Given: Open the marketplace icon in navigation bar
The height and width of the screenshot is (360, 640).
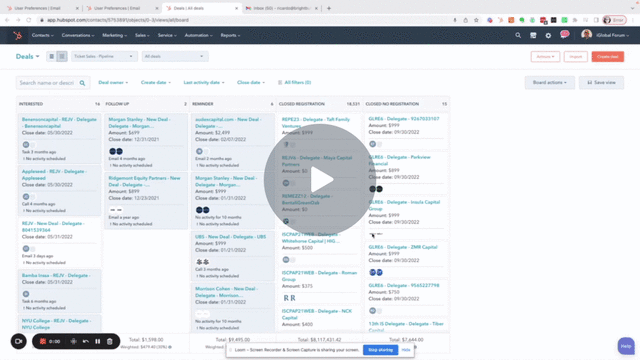Looking at the screenshot, I should (533, 36).
